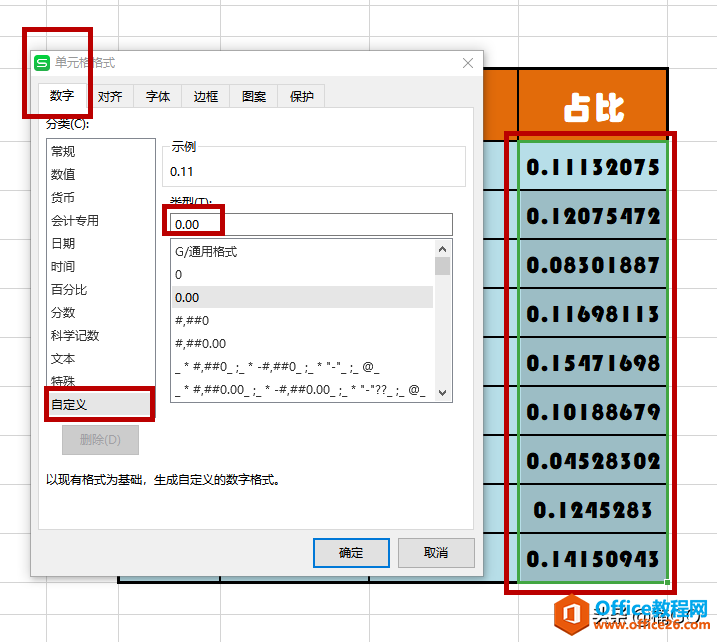Select the 常规 category
The width and height of the screenshot is (717, 642).
(x=101, y=151)
